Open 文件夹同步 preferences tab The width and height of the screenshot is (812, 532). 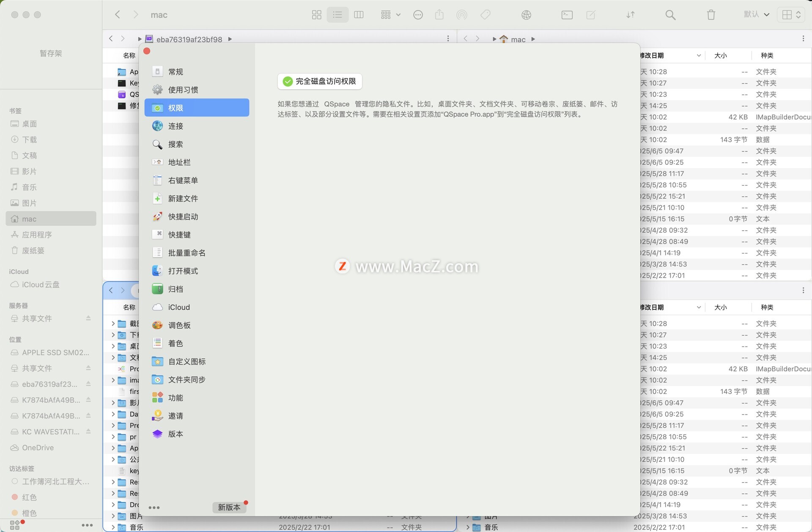point(197,379)
